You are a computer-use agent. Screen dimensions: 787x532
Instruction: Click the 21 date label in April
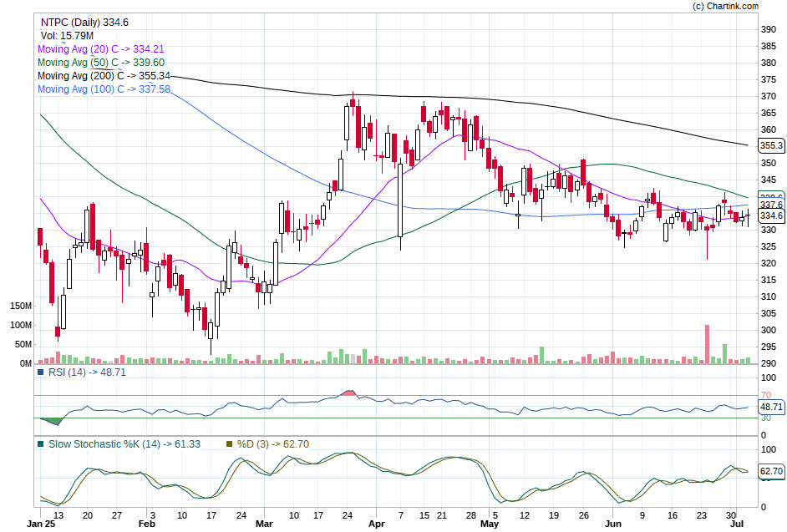441,515
